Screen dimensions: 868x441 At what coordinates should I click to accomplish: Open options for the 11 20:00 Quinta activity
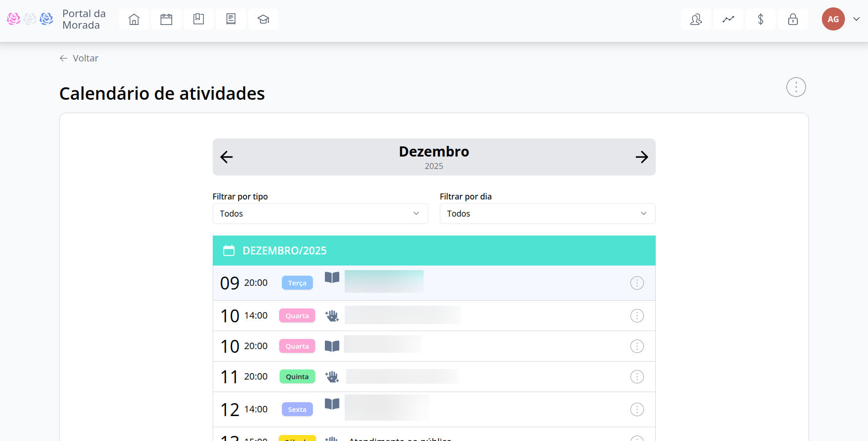[x=637, y=376]
